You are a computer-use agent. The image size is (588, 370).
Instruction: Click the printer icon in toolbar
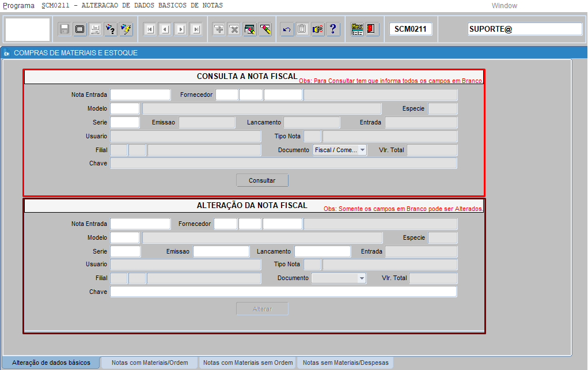pos(95,29)
